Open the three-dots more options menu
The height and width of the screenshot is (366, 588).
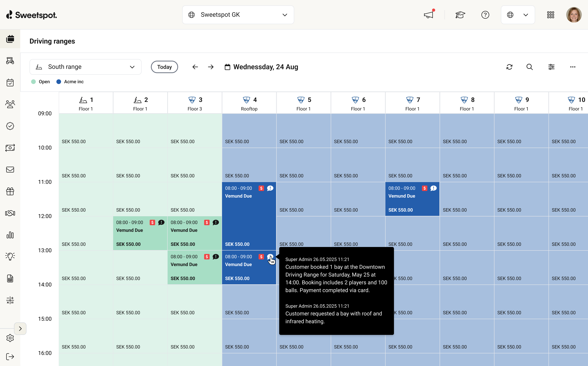pos(572,67)
